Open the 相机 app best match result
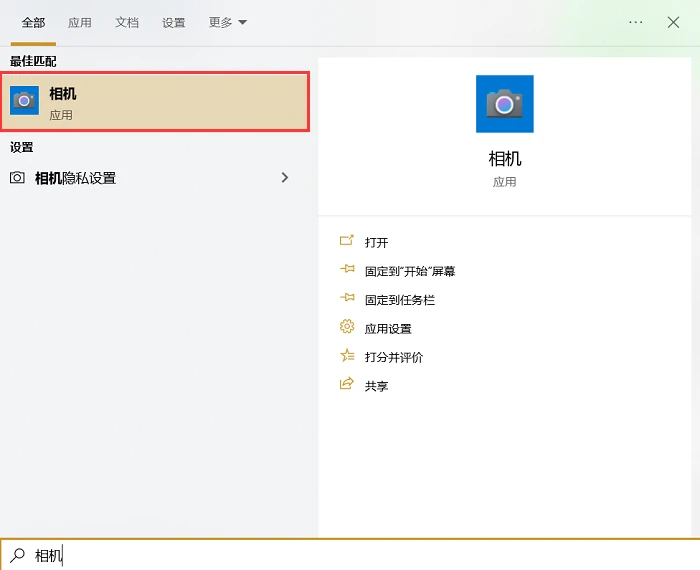 (155, 102)
